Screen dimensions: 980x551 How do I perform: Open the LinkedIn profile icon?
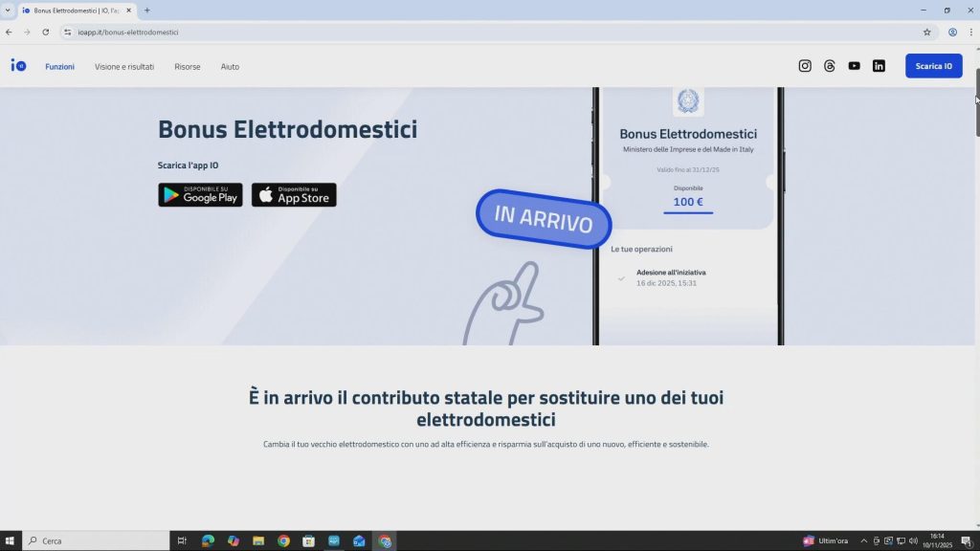[879, 66]
